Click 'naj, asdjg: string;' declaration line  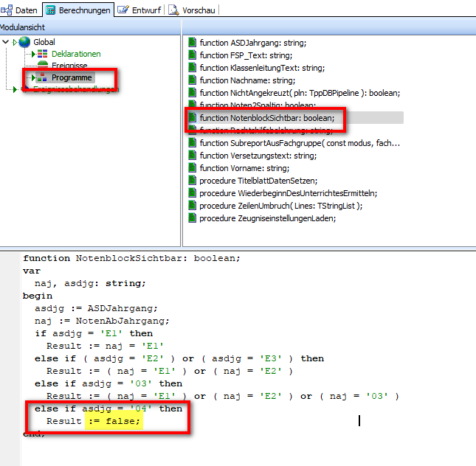coord(90,283)
